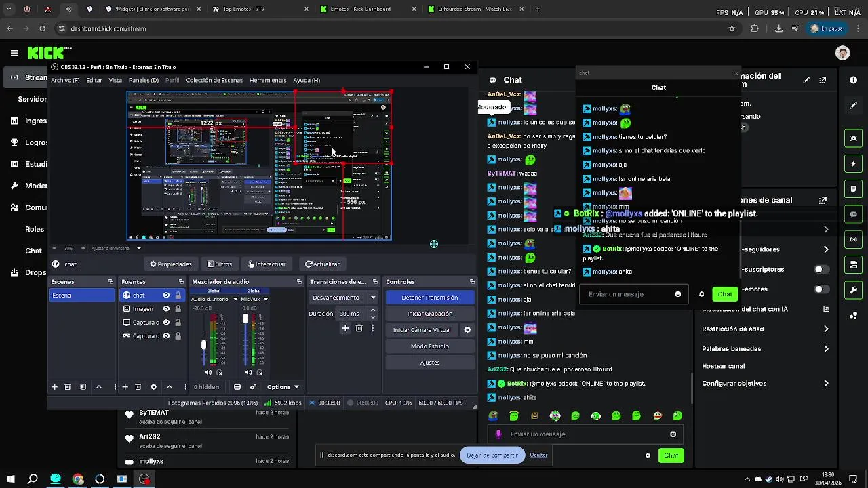The height and width of the screenshot is (488, 868).
Task: Hide the Imagen source eye icon
Action: point(166,309)
